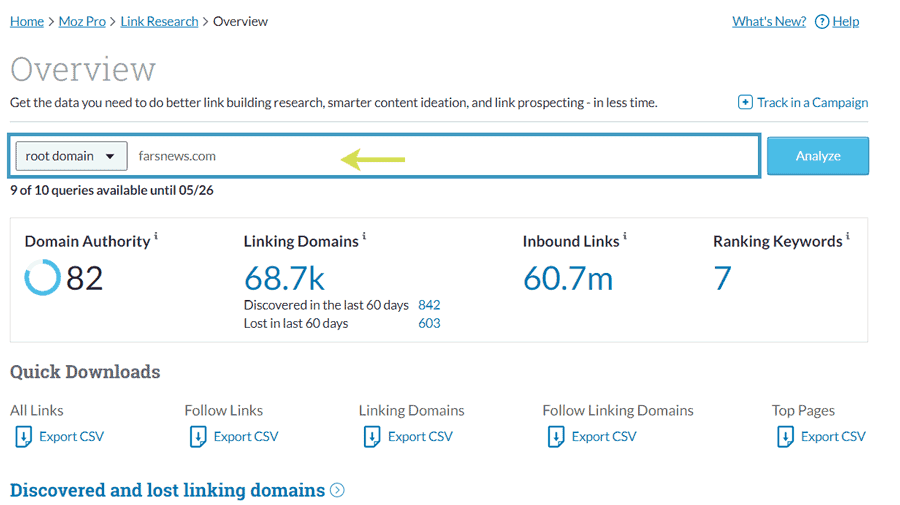The height and width of the screenshot is (505, 900).
Task: Click the Ranking Keywords info icon
Action: pos(847,235)
